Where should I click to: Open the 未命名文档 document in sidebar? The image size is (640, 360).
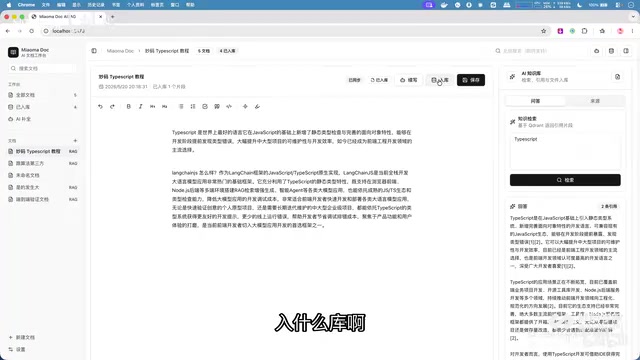tap(42, 176)
